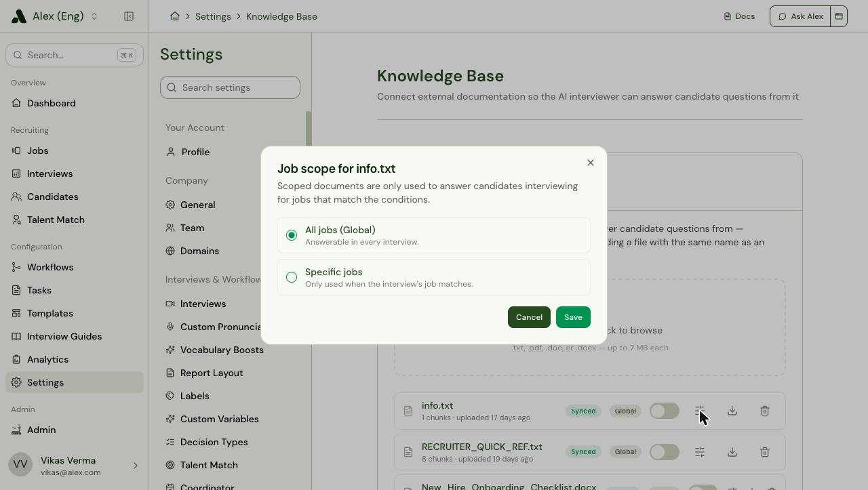
Task: Go to home via breadcrumb icon
Action: (175, 16)
